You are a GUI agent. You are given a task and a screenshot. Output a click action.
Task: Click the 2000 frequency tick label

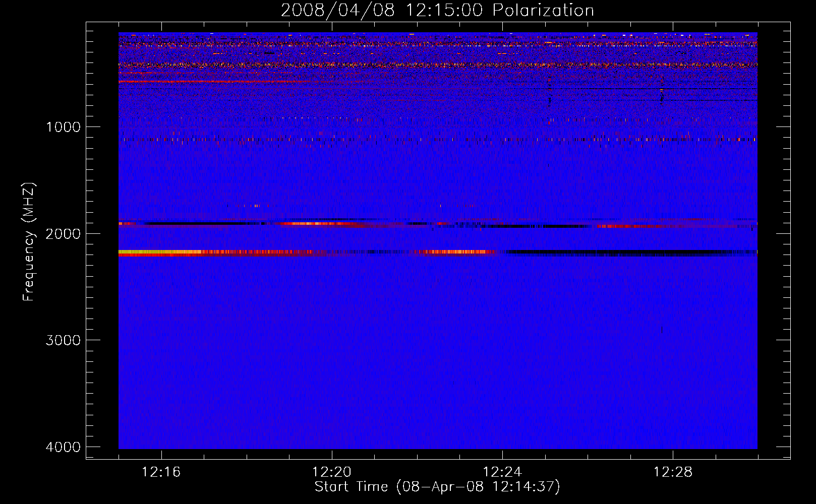tap(63, 233)
